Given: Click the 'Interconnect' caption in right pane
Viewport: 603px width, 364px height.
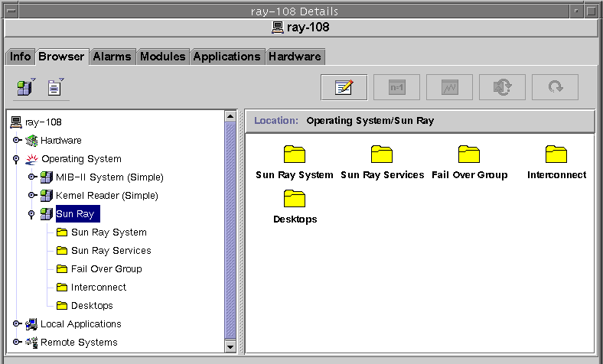Looking at the screenshot, I should [x=556, y=175].
